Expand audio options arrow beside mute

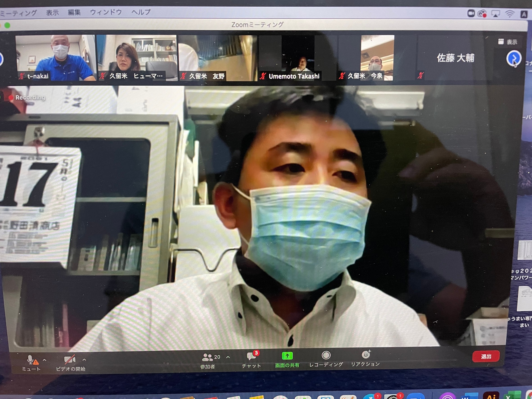click(45, 360)
